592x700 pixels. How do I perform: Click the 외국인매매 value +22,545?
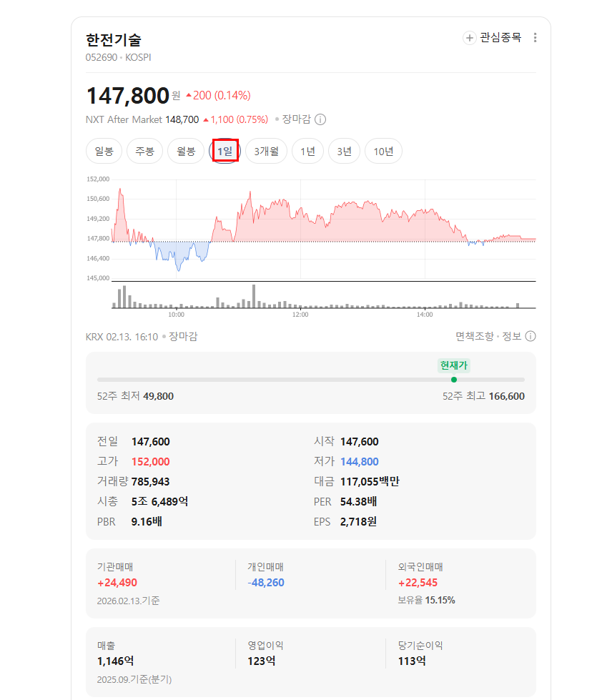click(x=418, y=583)
